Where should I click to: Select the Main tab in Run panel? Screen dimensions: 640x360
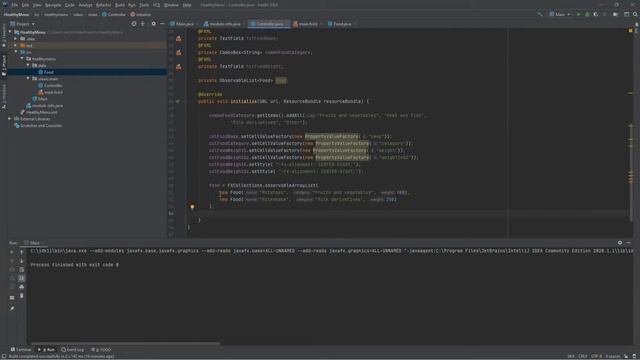coord(33,242)
